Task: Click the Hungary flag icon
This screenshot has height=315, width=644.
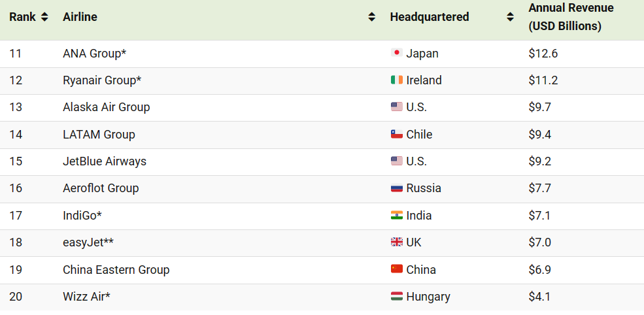Action: click(397, 296)
